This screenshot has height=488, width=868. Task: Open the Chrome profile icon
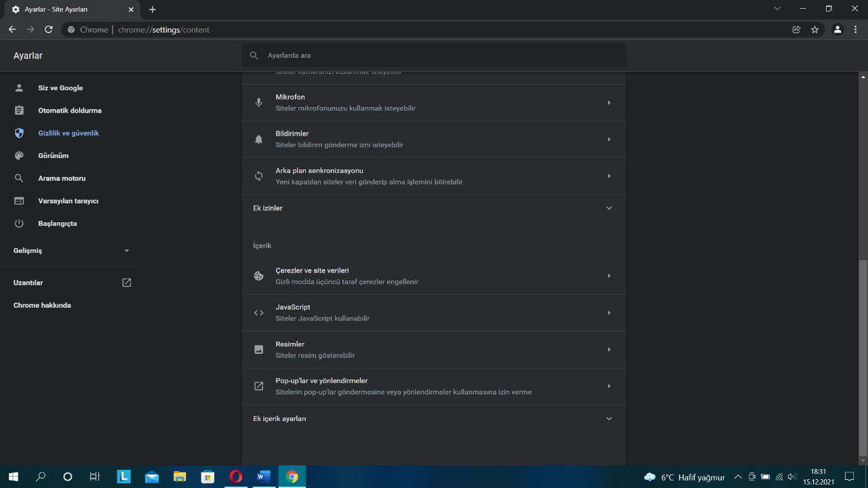coord(837,30)
